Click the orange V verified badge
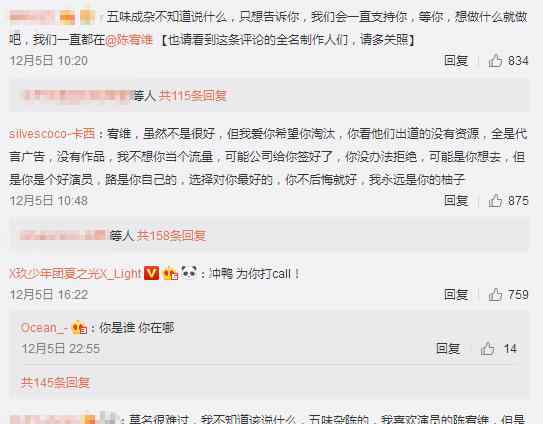This screenshot has width=543, height=424. (x=151, y=273)
